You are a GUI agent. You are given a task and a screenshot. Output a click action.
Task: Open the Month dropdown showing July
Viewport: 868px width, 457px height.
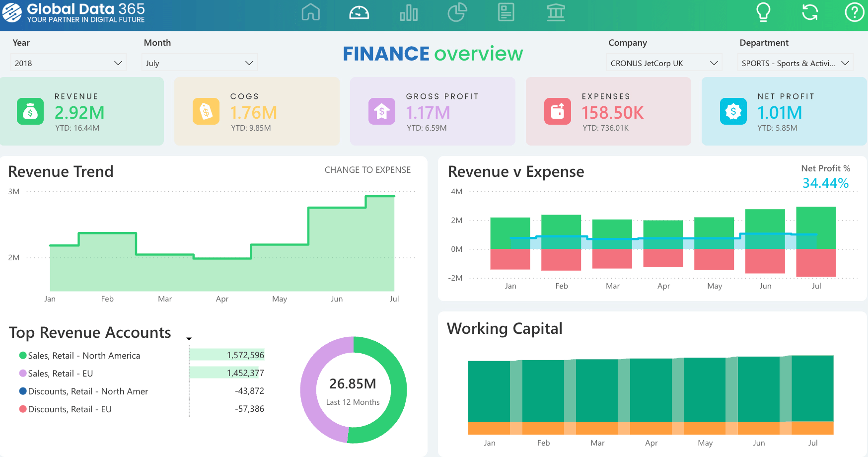click(x=199, y=63)
